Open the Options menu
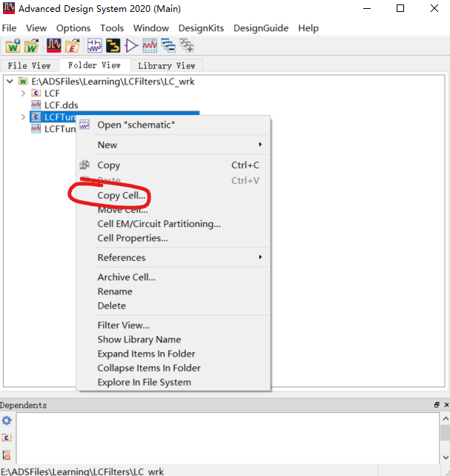 (73, 28)
